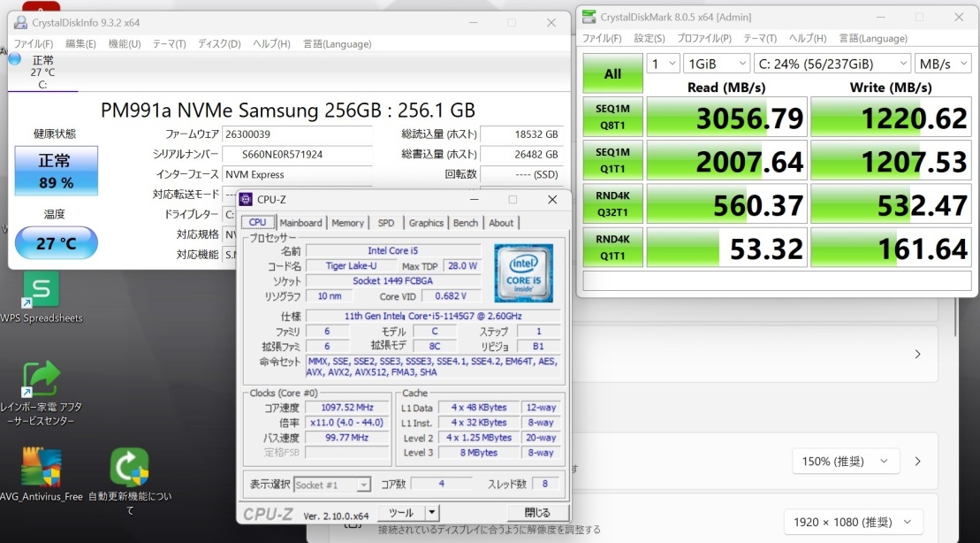Open the Socket #1 selection dropdown
This screenshot has height=543, width=980.
click(x=332, y=485)
